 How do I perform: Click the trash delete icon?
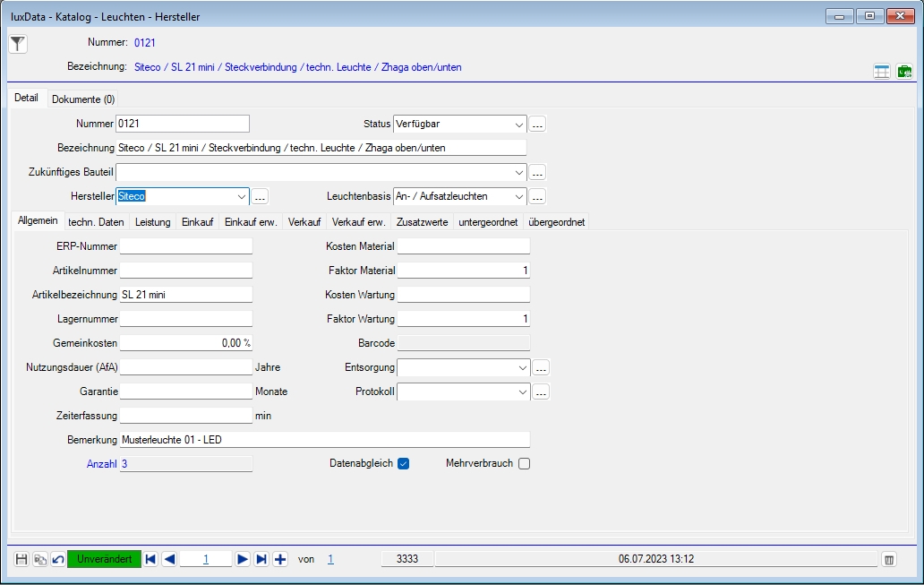tap(889, 559)
